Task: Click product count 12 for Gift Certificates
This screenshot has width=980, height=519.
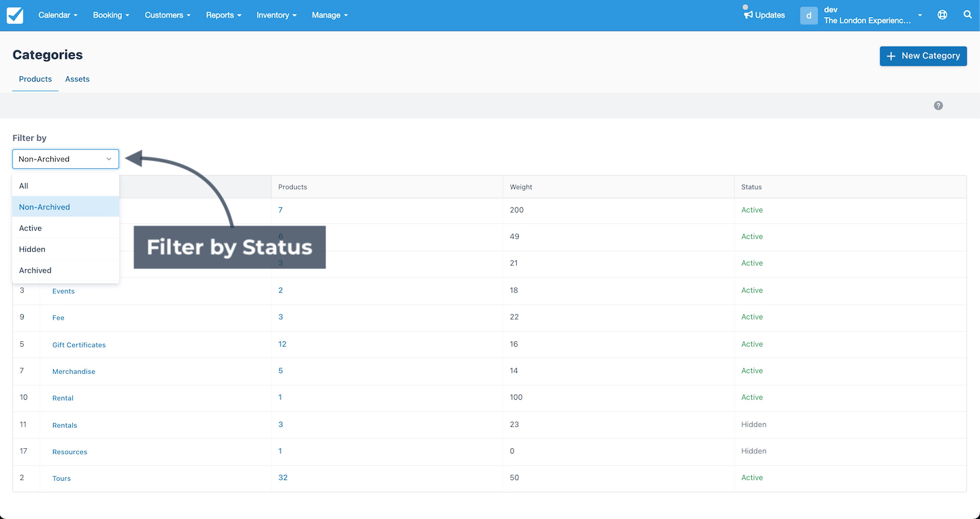Action: [283, 344]
